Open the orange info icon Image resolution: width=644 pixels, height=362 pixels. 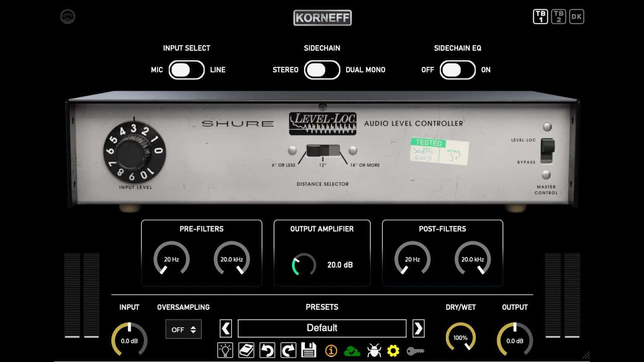[x=331, y=350]
